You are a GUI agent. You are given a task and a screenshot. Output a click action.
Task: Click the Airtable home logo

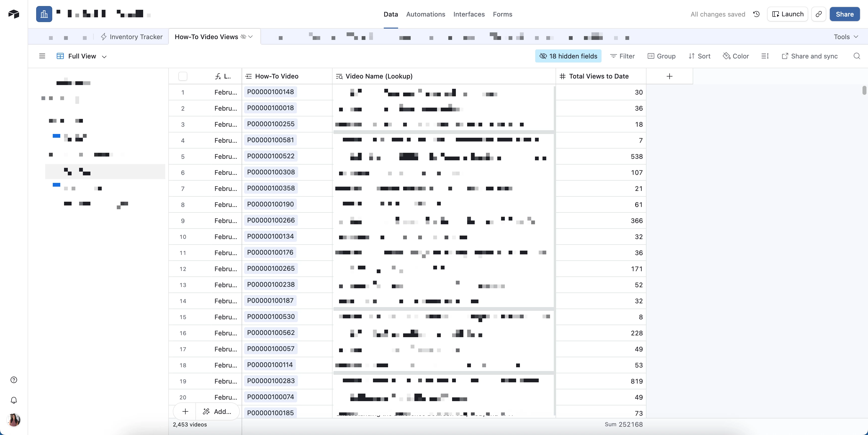[14, 14]
